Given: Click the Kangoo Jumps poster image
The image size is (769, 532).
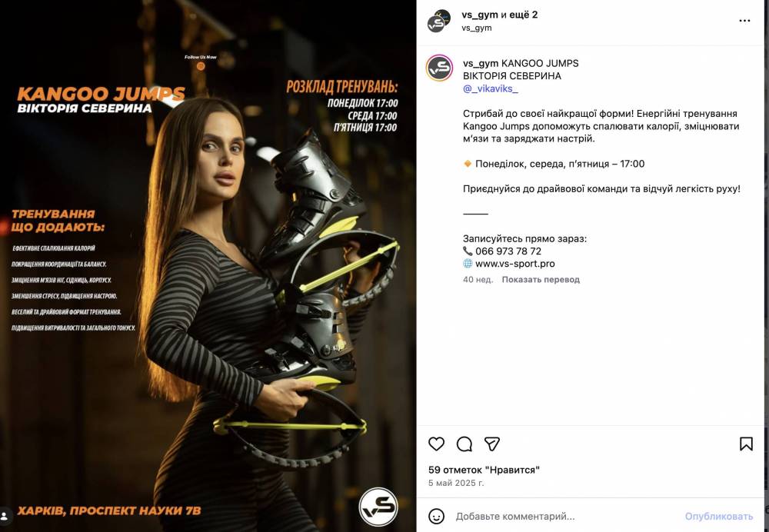Looking at the screenshot, I should (x=208, y=266).
